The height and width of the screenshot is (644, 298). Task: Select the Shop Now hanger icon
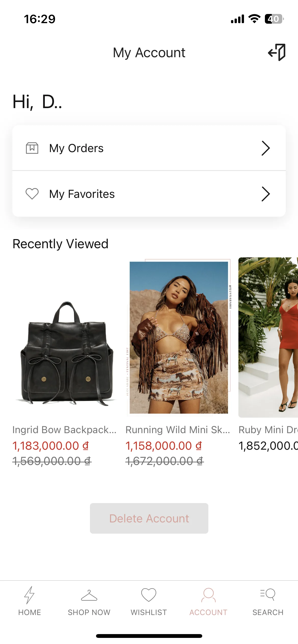tap(89, 595)
